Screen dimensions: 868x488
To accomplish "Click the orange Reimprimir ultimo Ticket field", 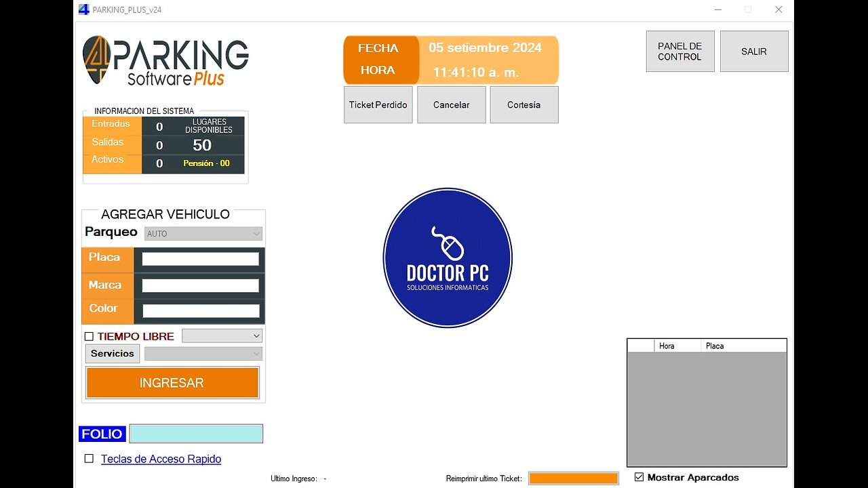I will (574, 479).
